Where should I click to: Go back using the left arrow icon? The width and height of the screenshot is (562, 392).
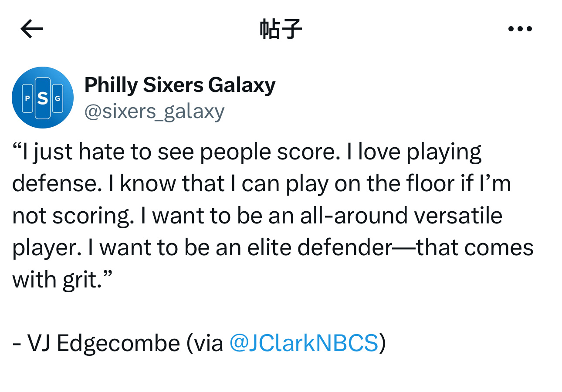32,29
